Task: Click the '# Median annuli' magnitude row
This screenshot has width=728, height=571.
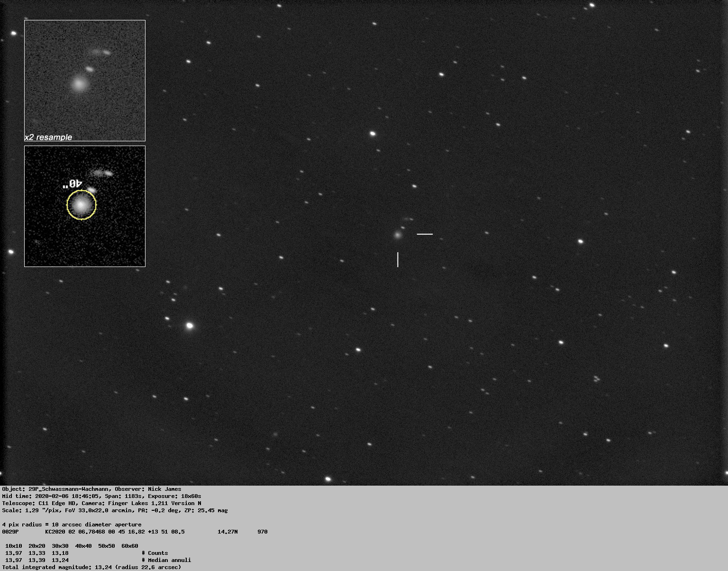Action: 98,560
